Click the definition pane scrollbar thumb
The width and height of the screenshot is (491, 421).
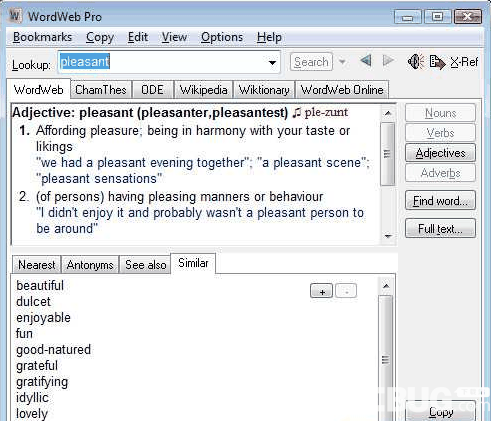[x=388, y=154]
